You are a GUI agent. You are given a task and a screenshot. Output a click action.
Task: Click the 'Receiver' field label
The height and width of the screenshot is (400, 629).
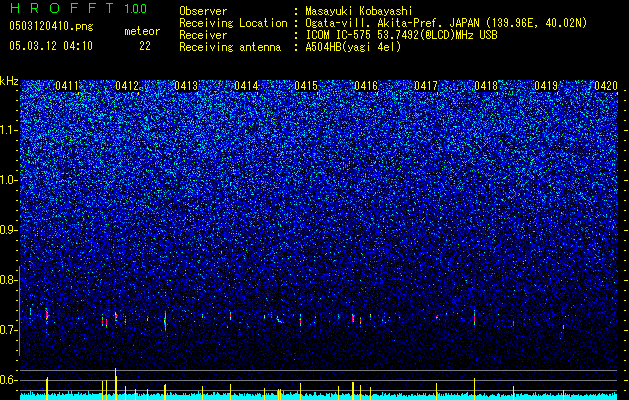203,35
